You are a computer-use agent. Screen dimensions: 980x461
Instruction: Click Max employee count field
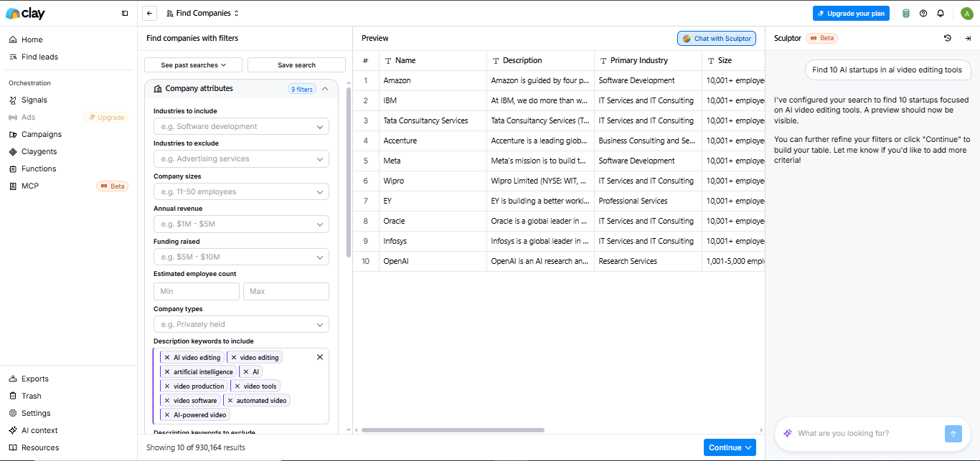(x=286, y=291)
